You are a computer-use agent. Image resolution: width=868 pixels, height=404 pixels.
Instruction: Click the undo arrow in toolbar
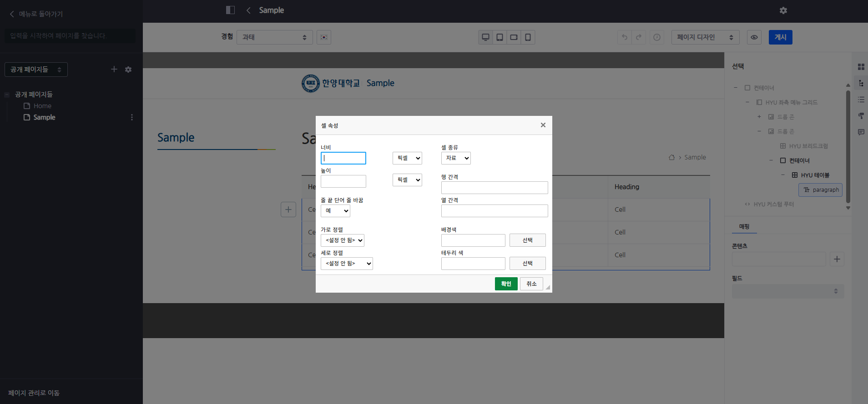tap(625, 37)
